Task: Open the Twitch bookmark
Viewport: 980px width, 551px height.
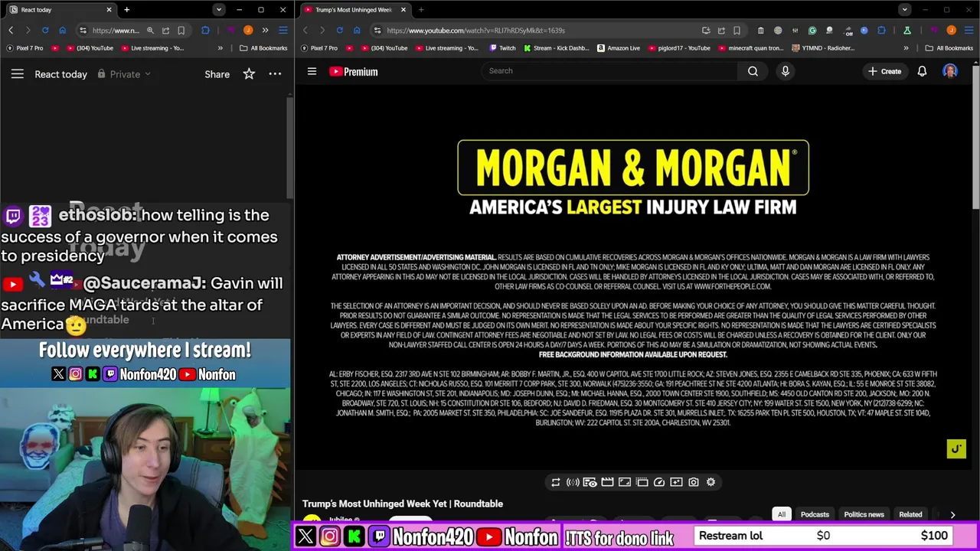Action: (501, 47)
